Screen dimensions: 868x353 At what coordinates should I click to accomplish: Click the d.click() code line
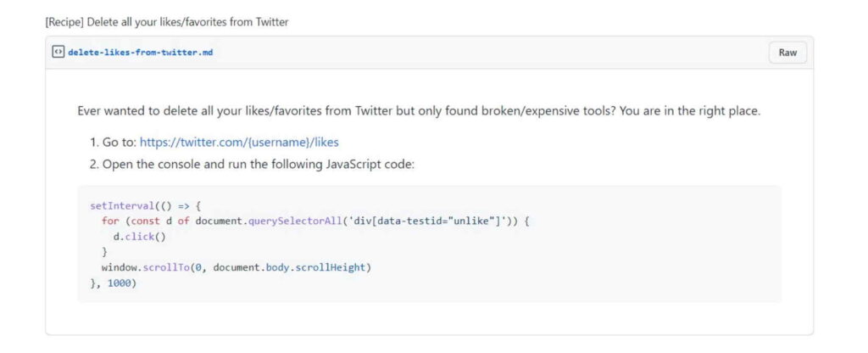click(140, 237)
